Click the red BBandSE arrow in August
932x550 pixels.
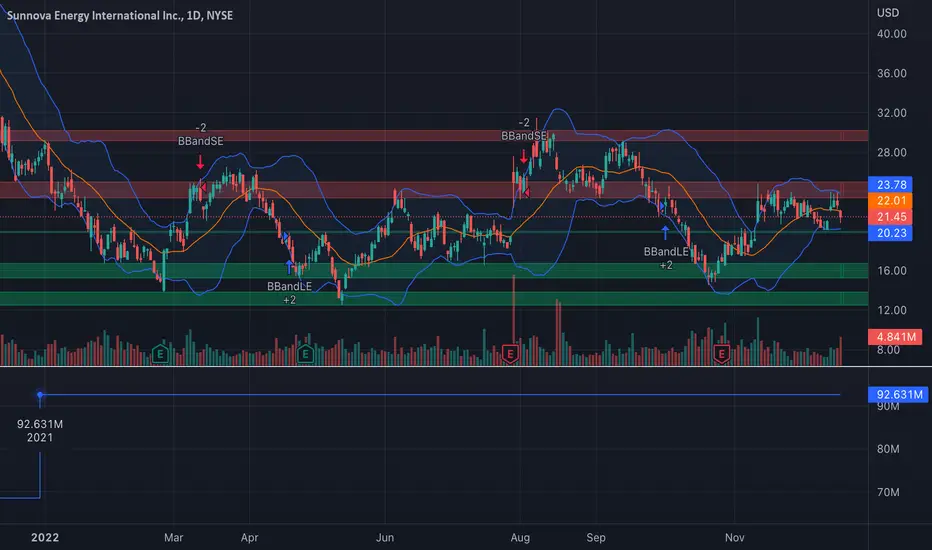tap(524, 156)
